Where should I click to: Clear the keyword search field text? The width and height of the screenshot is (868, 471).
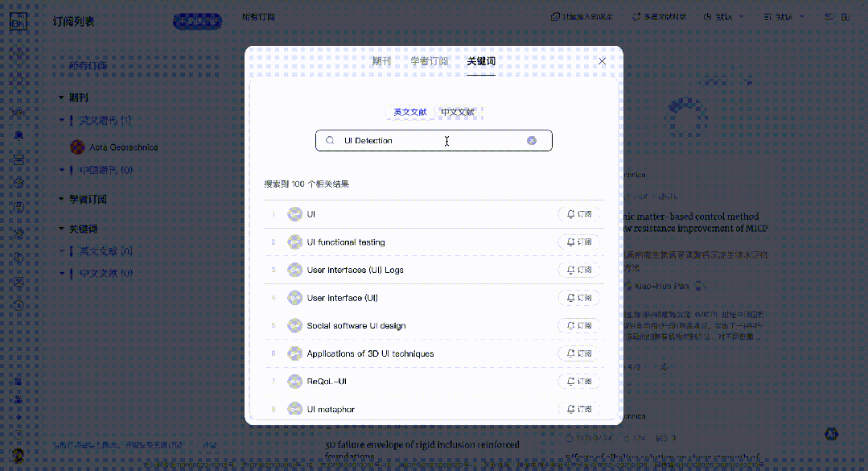click(x=532, y=141)
